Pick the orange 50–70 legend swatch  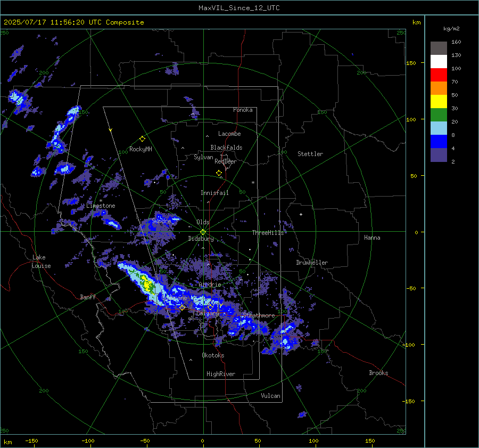(439, 88)
